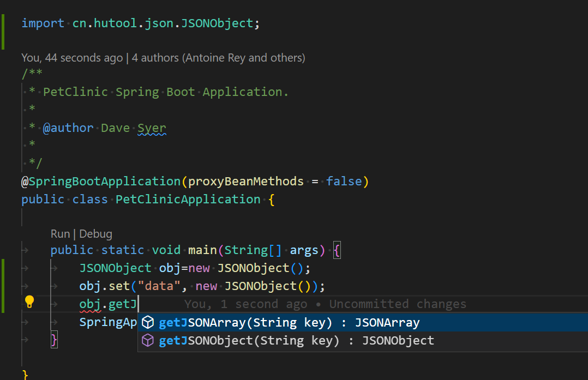Open the authors blame code lens
The height and width of the screenshot is (380, 588).
pyautogui.click(x=218, y=58)
